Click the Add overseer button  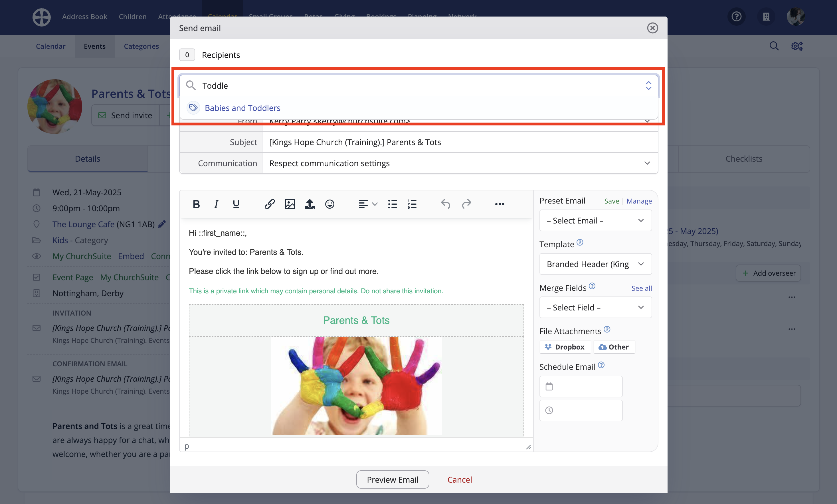coord(768,273)
